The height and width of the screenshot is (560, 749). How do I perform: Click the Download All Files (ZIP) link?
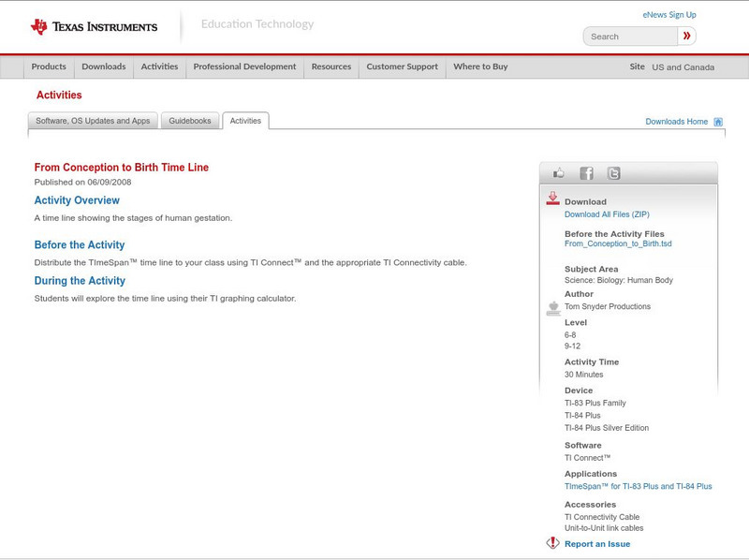[613, 214]
